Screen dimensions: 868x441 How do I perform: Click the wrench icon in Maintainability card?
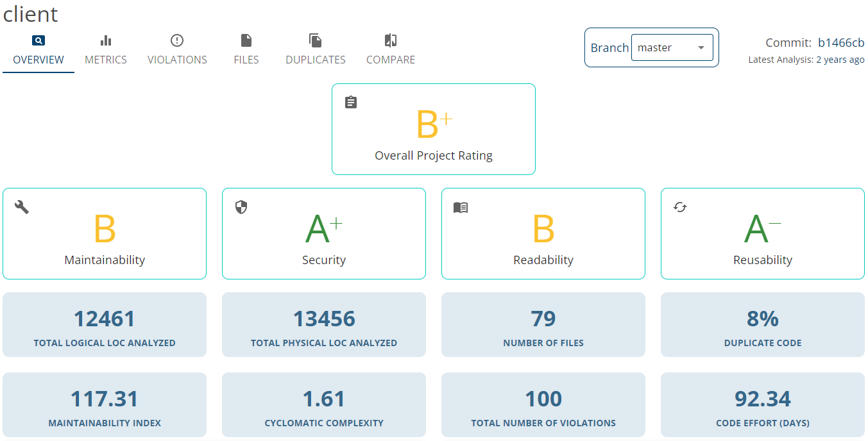pos(22,206)
